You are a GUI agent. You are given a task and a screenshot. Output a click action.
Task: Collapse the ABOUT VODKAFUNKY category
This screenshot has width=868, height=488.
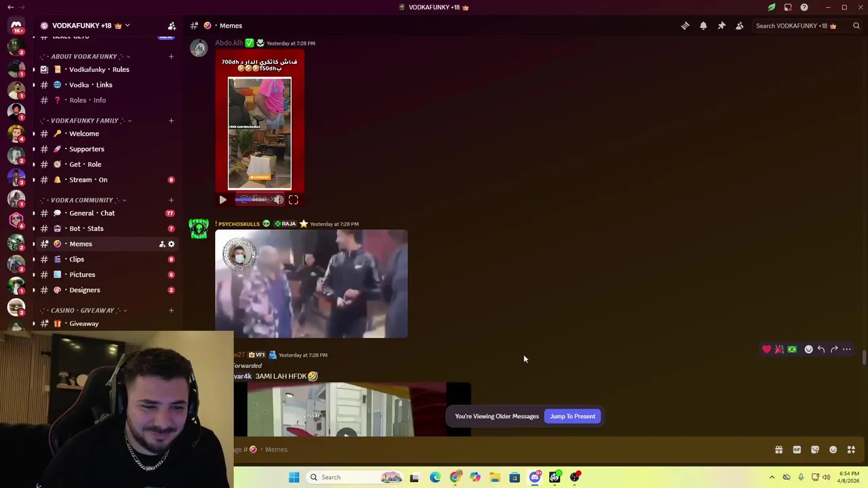(84, 56)
